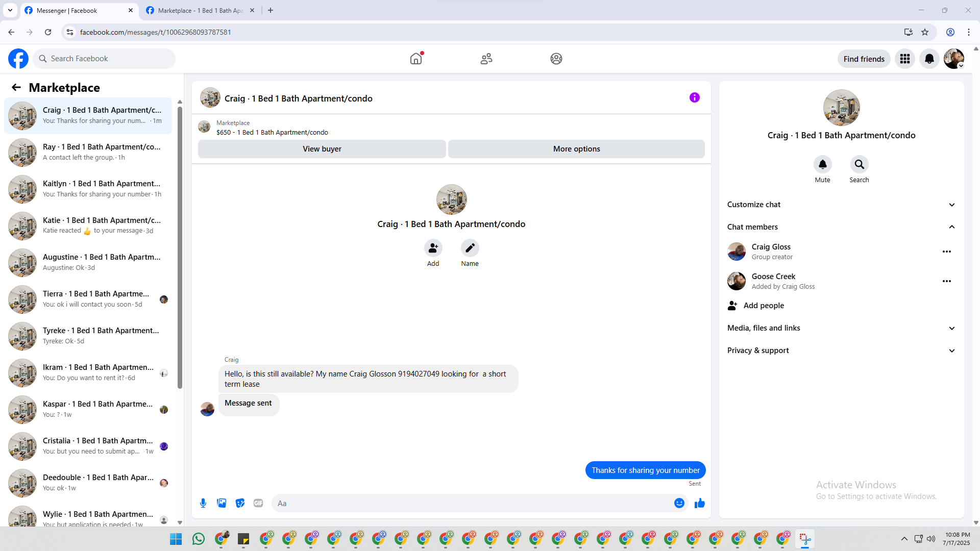Open the Ray apartment conversation
Screen dimensions: 980x551
(x=88, y=152)
